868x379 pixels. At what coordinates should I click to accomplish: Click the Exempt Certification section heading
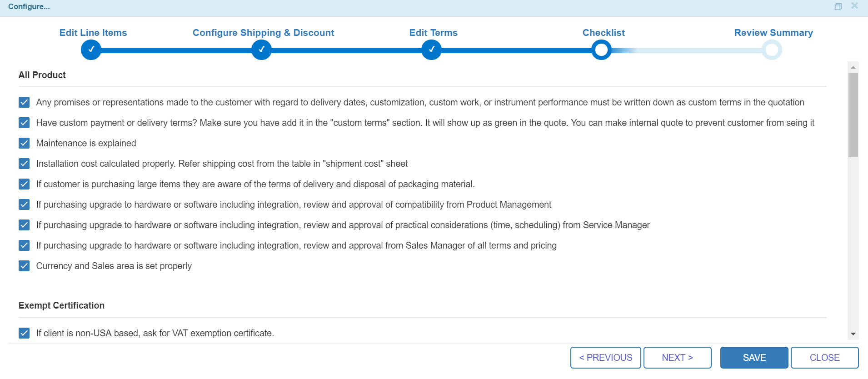61,305
